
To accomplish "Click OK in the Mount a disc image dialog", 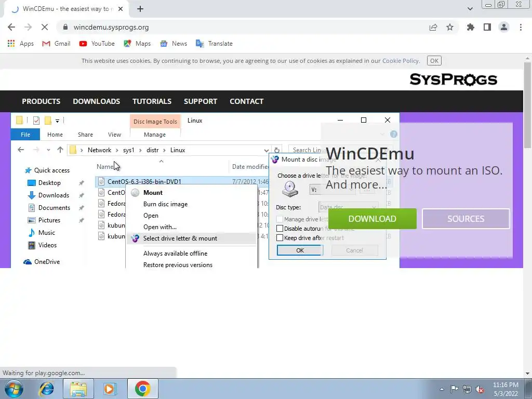I will (300, 250).
